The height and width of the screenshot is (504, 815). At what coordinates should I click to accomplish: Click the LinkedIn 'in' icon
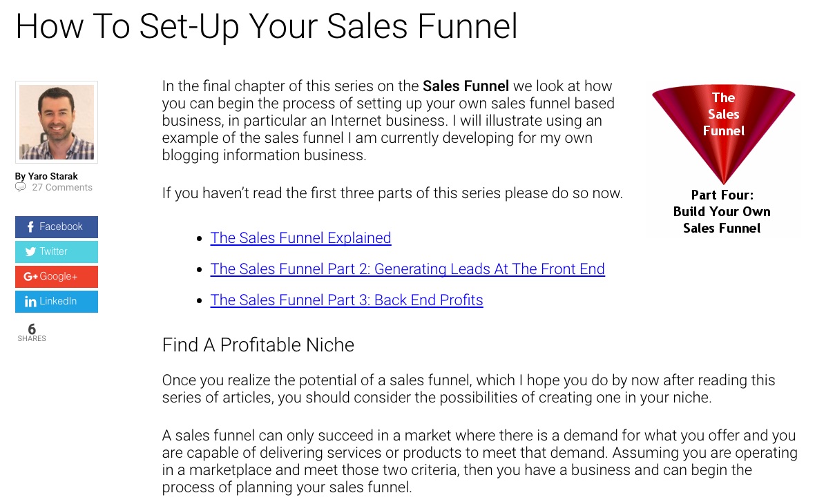(30, 302)
